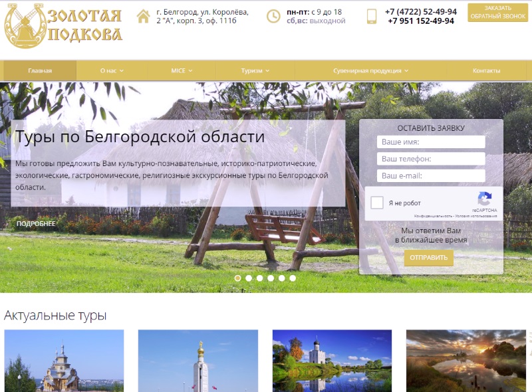Jump to the last slider dot

(x=293, y=278)
